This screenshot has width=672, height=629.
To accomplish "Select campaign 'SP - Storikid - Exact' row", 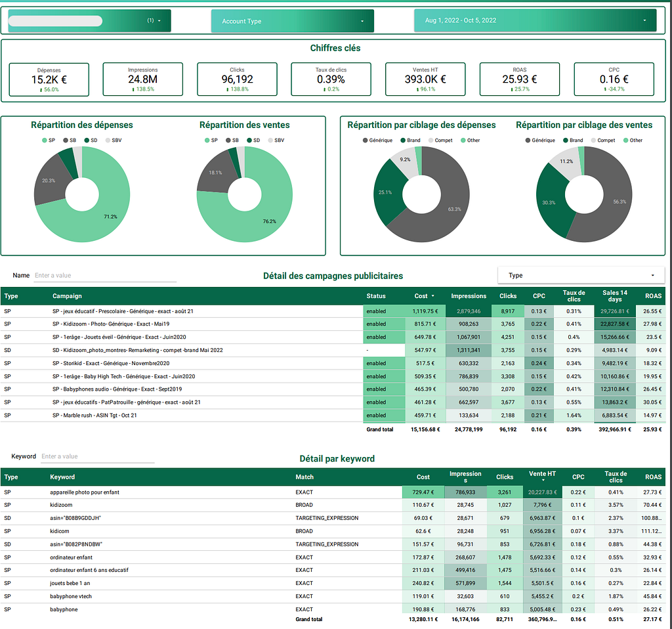I will point(332,363).
